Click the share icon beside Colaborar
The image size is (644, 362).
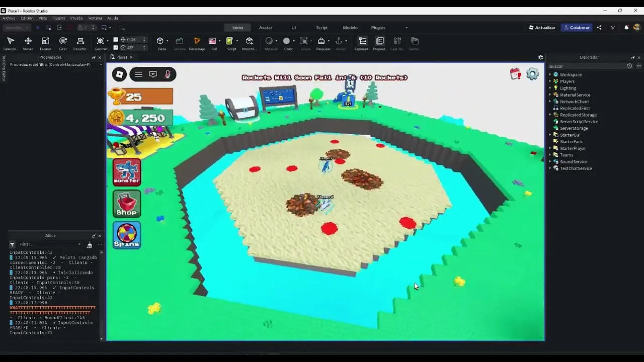click(599, 28)
